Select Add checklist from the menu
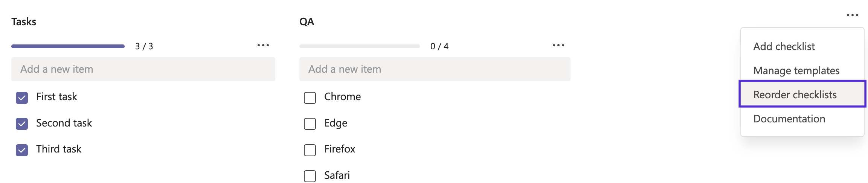The height and width of the screenshot is (183, 868). tap(784, 47)
